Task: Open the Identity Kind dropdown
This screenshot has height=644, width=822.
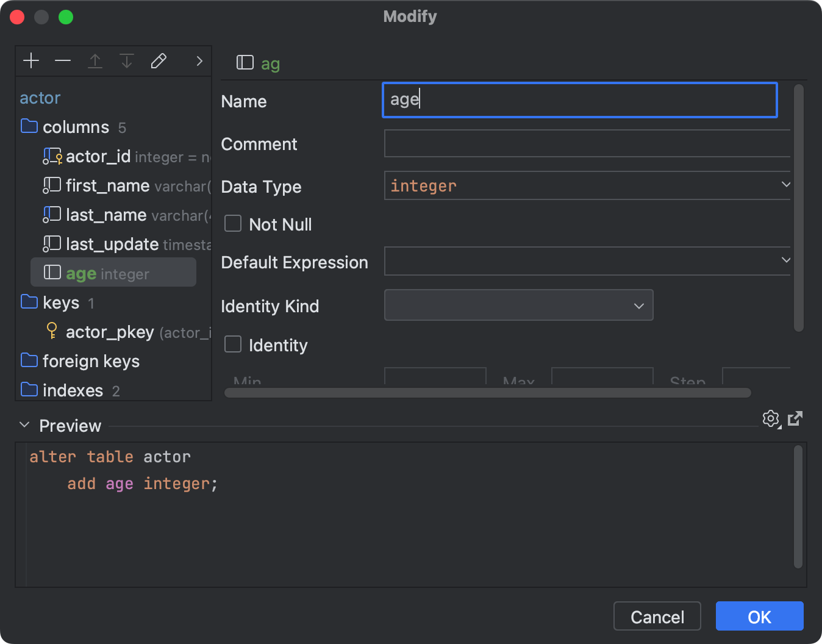Action: (x=638, y=306)
